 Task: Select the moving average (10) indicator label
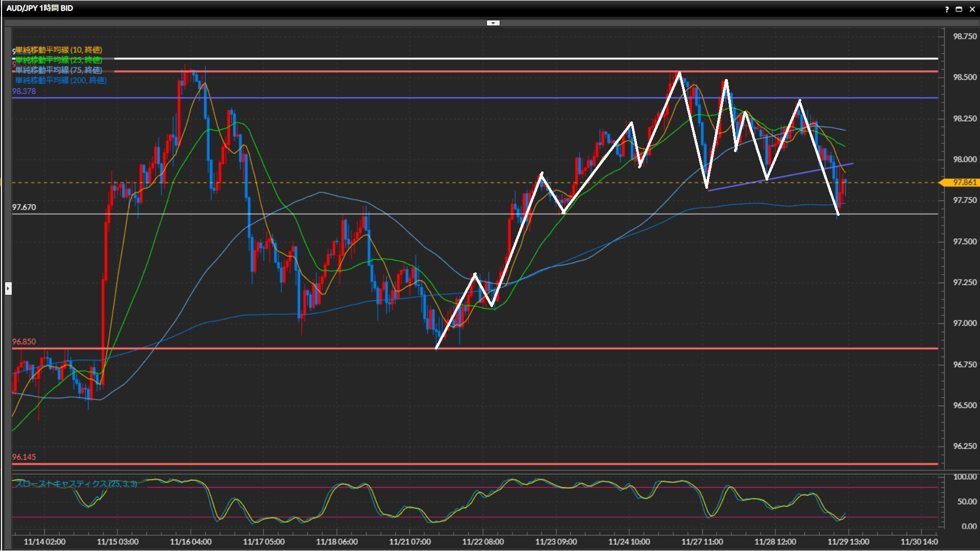coord(59,49)
